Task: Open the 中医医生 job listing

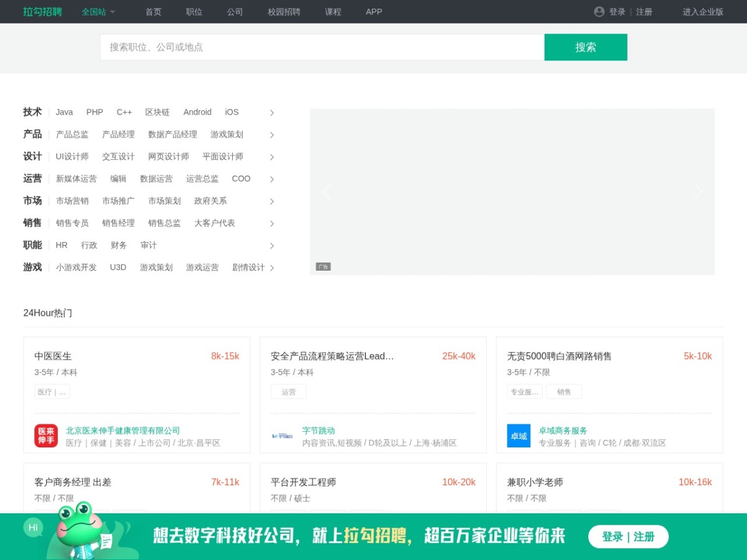Action: pos(53,357)
